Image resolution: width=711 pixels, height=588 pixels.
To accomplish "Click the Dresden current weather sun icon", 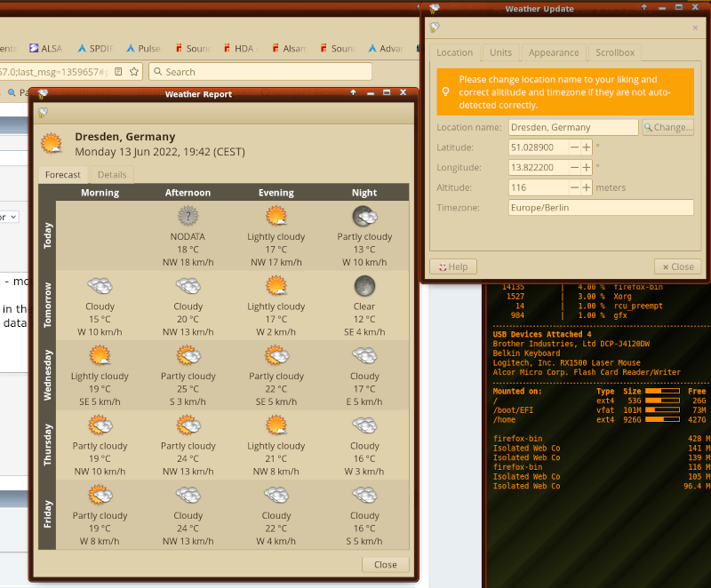I will [x=52, y=144].
